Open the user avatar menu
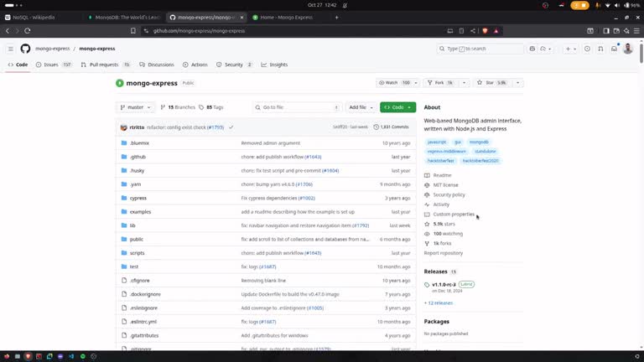Viewport: 644px width, 362px height. click(628, 49)
